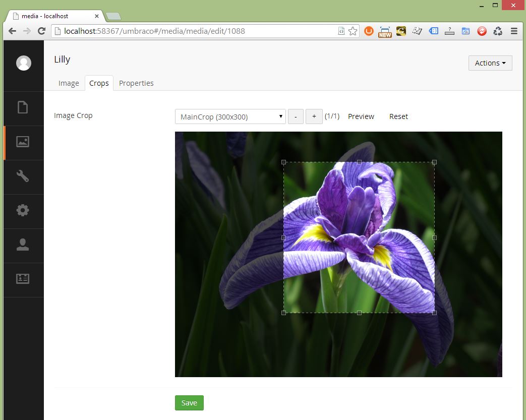Open the Media section picture icon
Image resolution: width=526 pixels, height=420 pixels.
[23, 142]
